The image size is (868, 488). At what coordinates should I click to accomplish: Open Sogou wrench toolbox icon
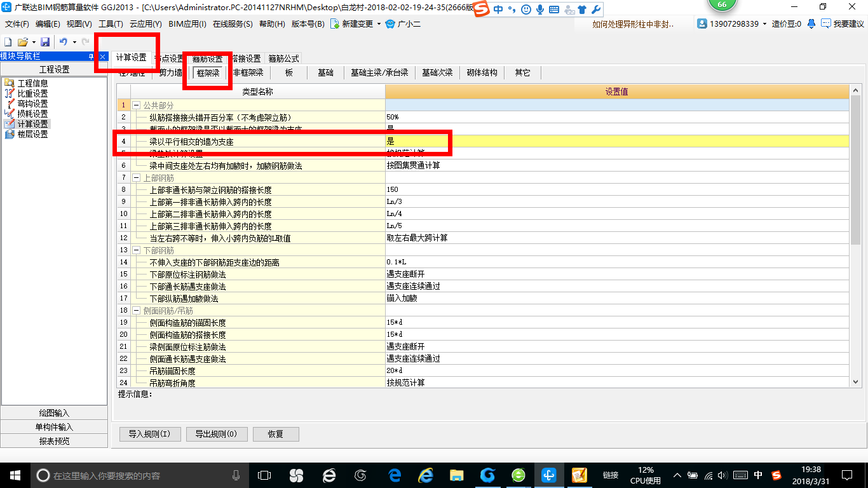(595, 10)
